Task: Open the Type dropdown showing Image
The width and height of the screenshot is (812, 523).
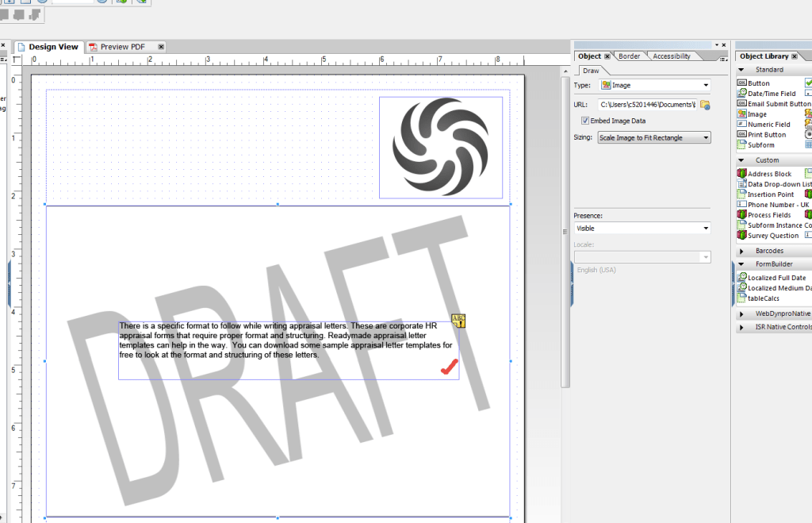Action: click(x=705, y=85)
